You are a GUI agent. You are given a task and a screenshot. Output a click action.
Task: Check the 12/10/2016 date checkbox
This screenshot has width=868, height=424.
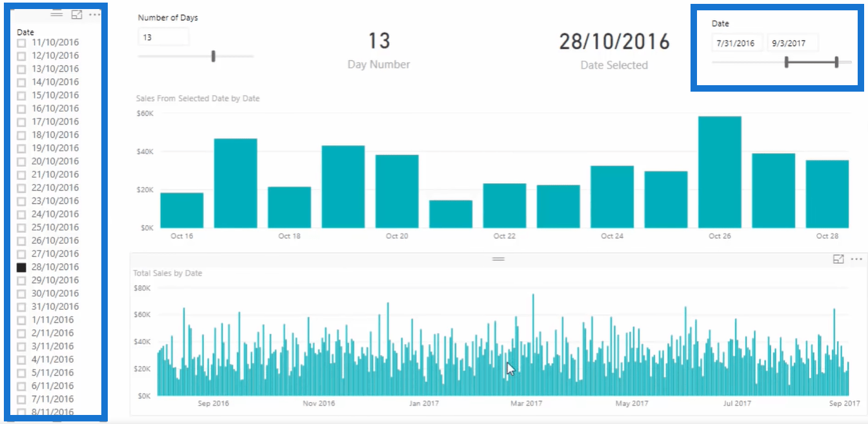point(21,56)
